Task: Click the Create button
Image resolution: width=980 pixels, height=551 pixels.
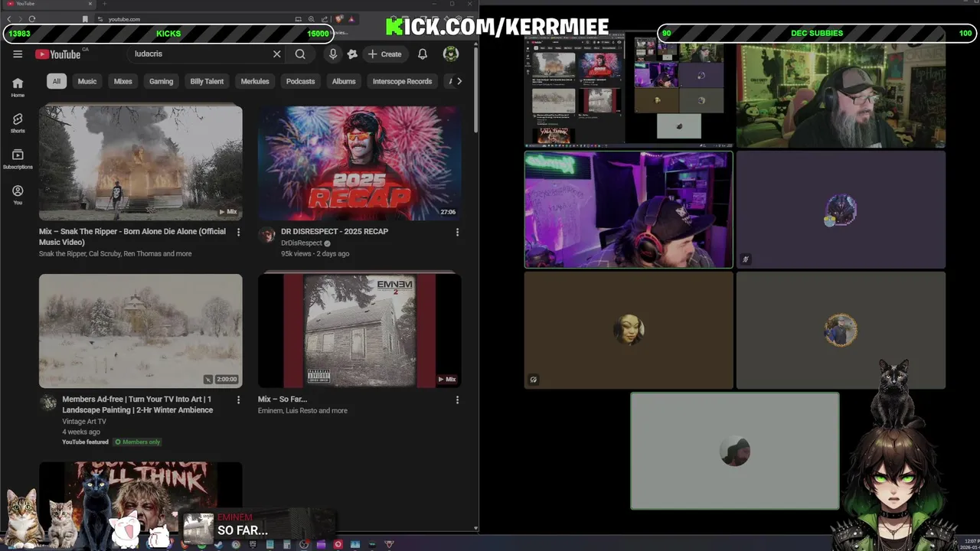Action: (x=384, y=54)
